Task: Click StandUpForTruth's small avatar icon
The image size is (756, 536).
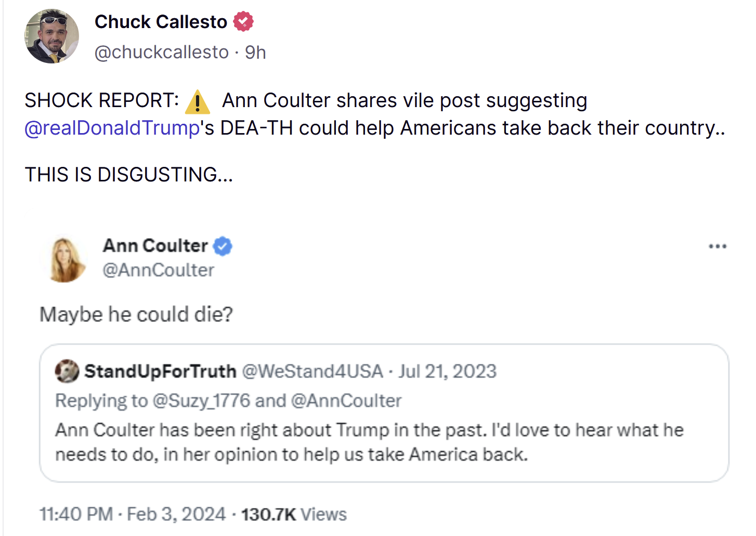Action: pyautogui.click(x=67, y=371)
